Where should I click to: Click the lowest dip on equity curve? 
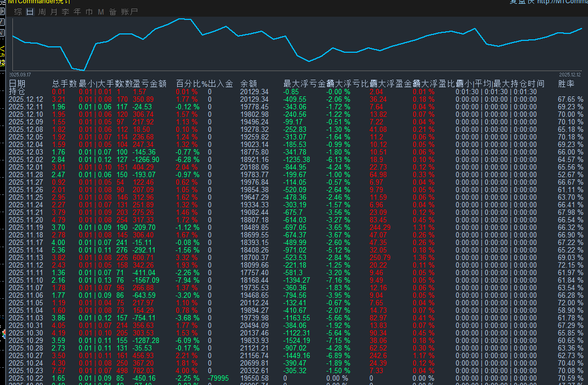pos(83,70)
